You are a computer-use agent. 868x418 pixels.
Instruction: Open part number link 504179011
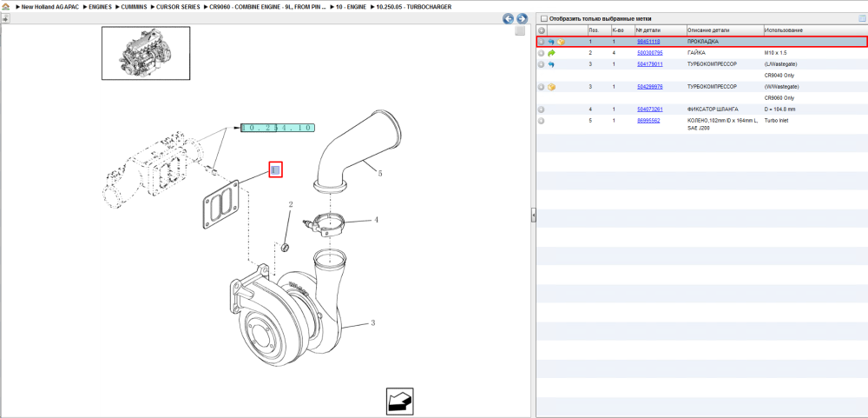(x=650, y=64)
